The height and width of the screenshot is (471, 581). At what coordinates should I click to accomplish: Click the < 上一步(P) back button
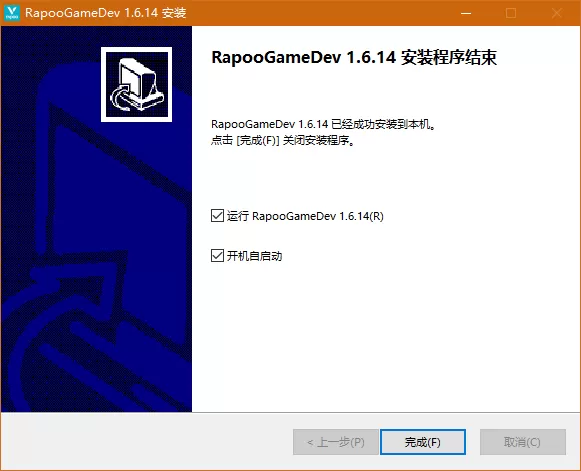[336, 442]
